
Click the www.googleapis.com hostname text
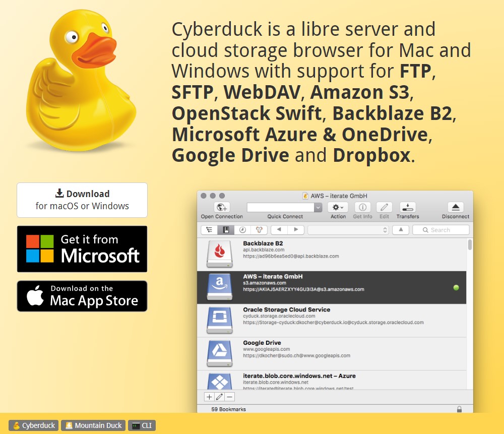click(267, 349)
